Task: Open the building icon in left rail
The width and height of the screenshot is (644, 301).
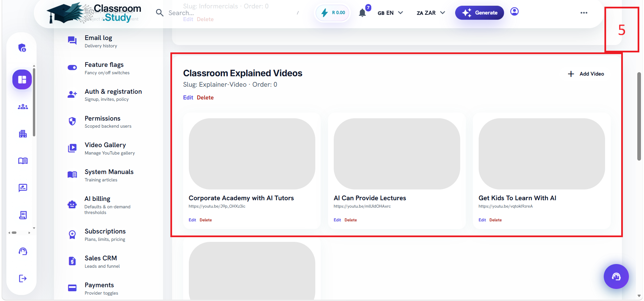Action: 23,134
